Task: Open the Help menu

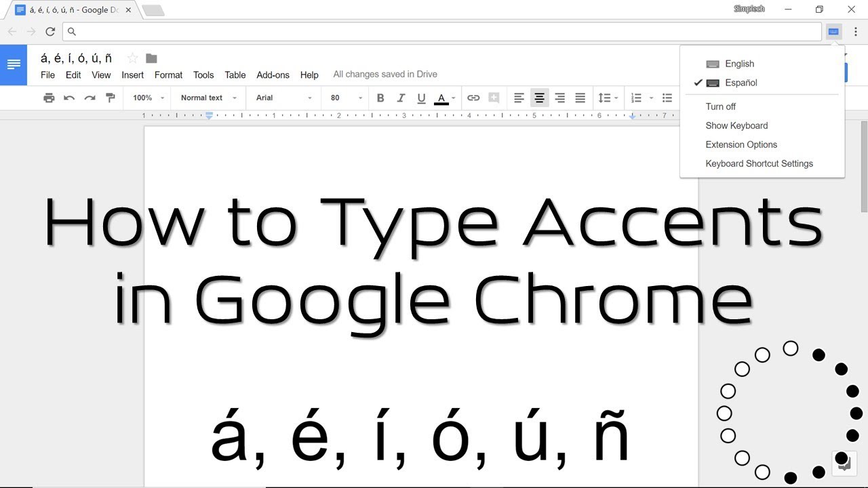Action: tap(309, 75)
